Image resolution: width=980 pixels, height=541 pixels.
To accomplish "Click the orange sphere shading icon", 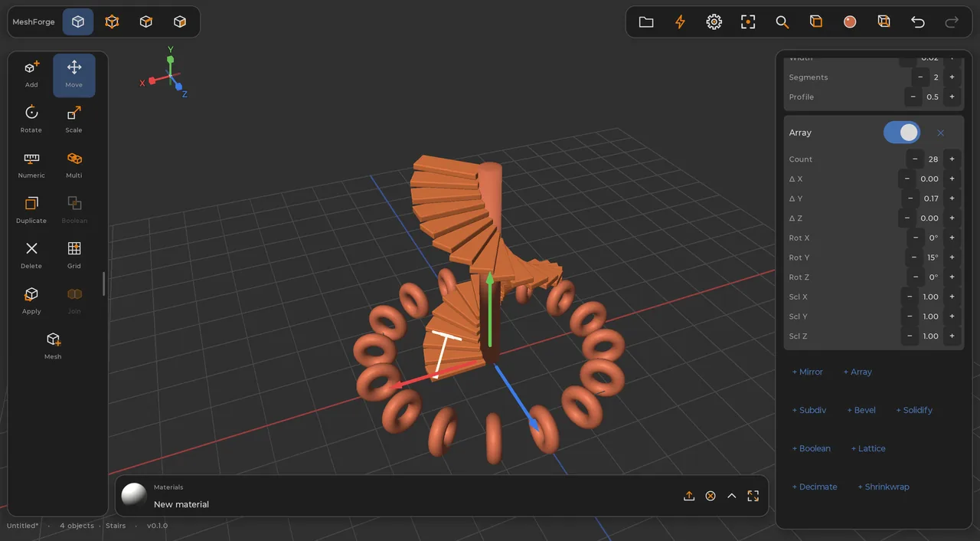I will coord(850,22).
